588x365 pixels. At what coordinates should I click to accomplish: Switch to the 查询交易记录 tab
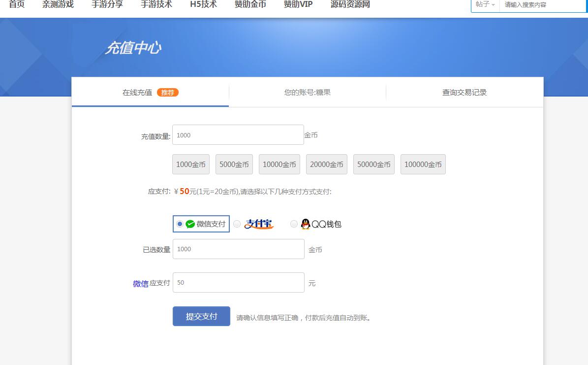(x=464, y=93)
